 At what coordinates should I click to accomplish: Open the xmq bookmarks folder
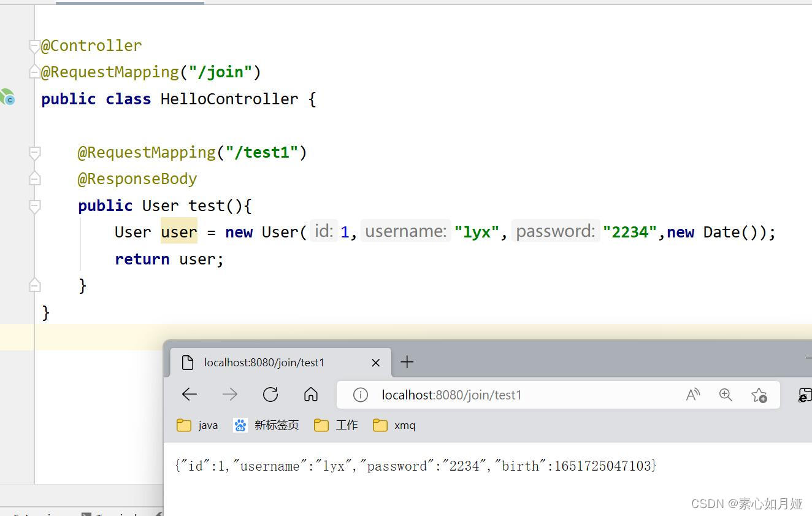tap(394, 425)
